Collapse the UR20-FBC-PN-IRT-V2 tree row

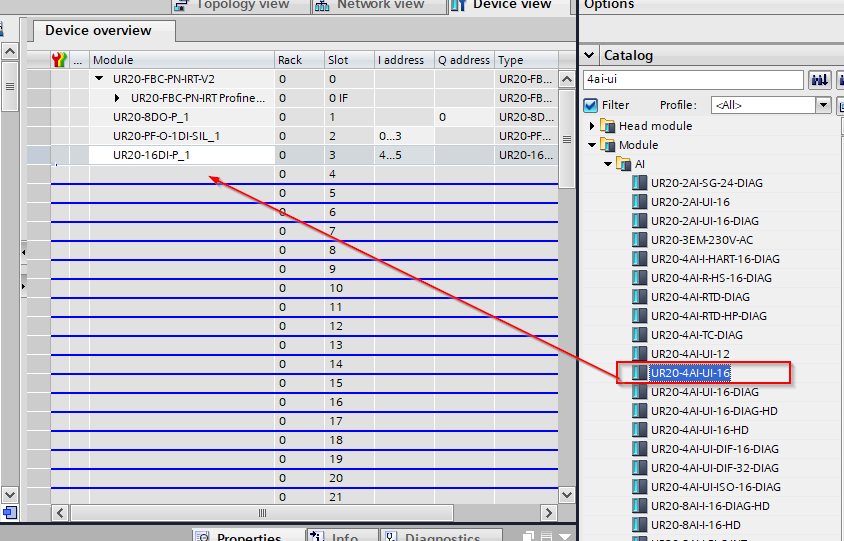pyautogui.click(x=99, y=79)
